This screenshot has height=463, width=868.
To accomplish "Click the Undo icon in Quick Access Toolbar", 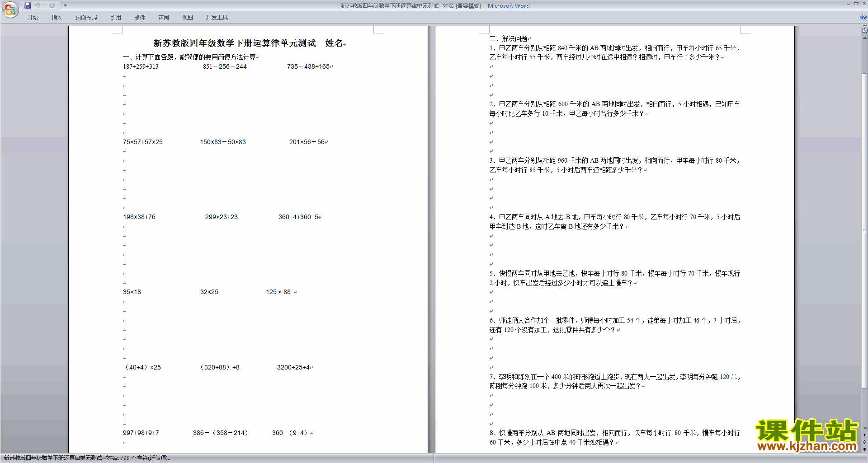I will click(x=38, y=5).
